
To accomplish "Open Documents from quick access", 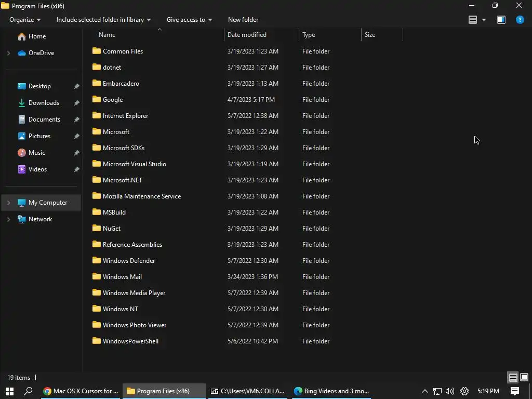I will [x=44, y=119].
